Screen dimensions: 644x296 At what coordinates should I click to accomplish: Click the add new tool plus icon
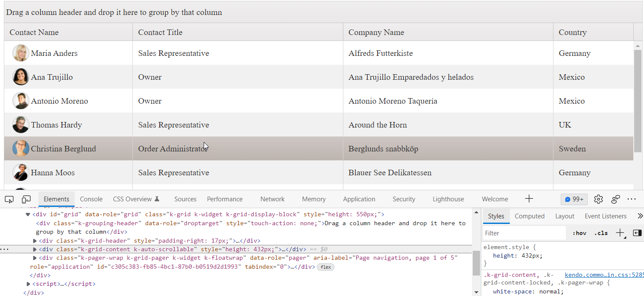pyautogui.click(x=529, y=199)
